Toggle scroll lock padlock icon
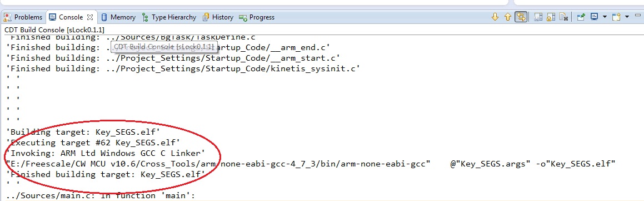The width and height of the screenshot is (644, 201). point(552,17)
